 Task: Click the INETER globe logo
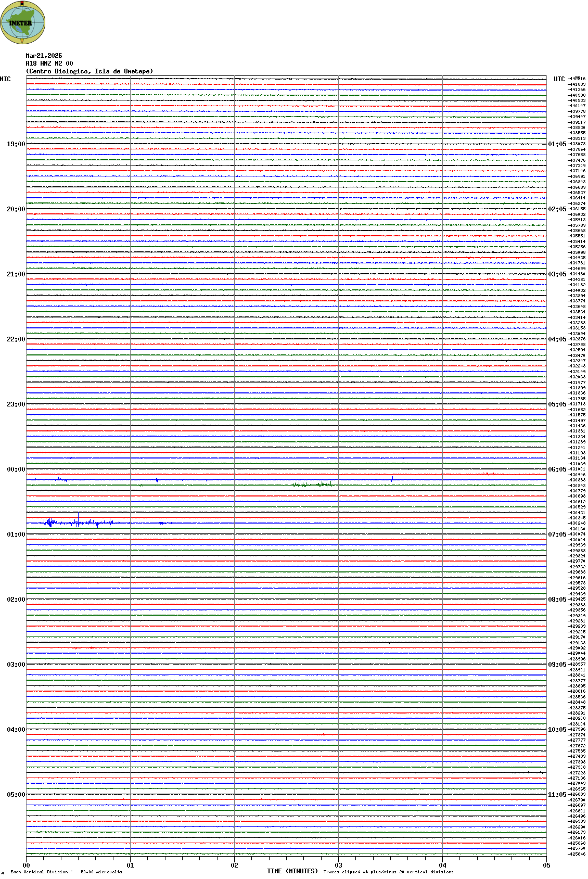[x=23, y=22]
